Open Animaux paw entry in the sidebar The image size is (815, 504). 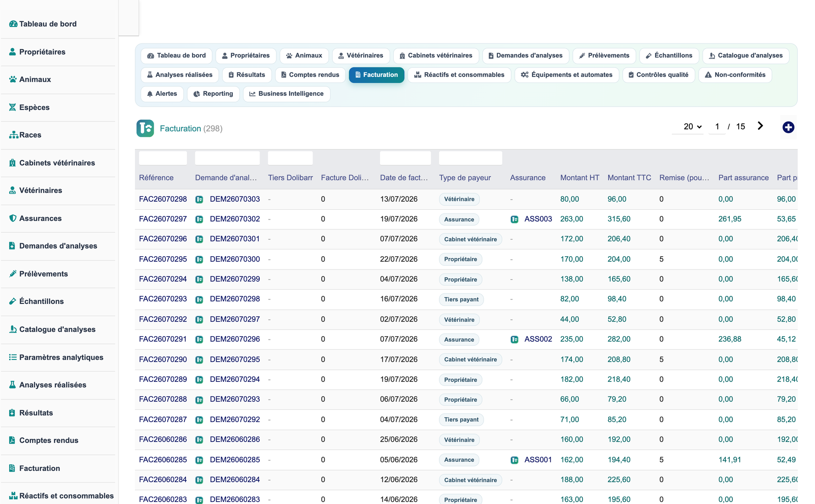point(30,80)
